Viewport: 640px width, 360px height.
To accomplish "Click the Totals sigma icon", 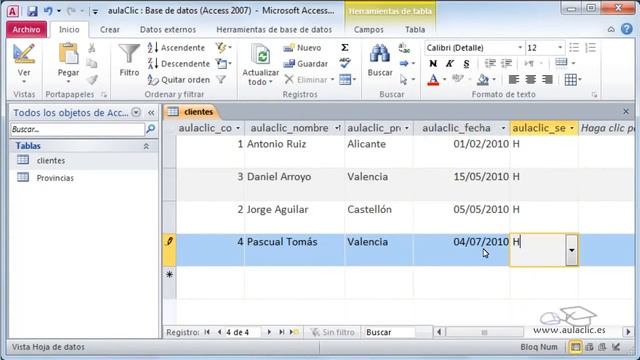I will pos(344,48).
